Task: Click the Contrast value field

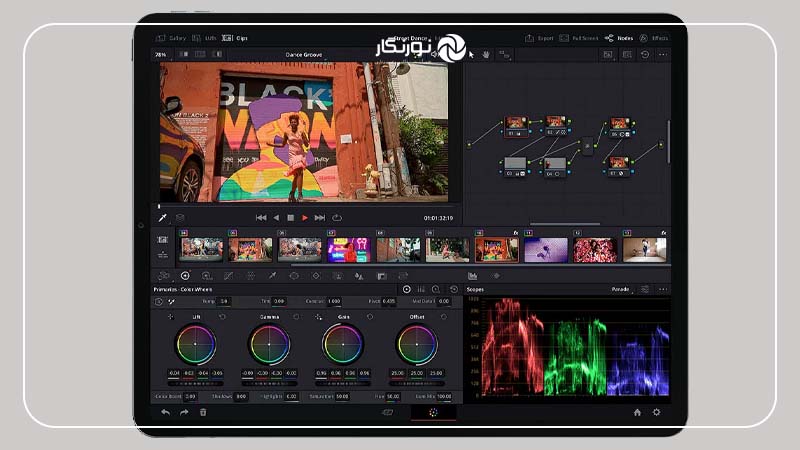Action: point(334,302)
